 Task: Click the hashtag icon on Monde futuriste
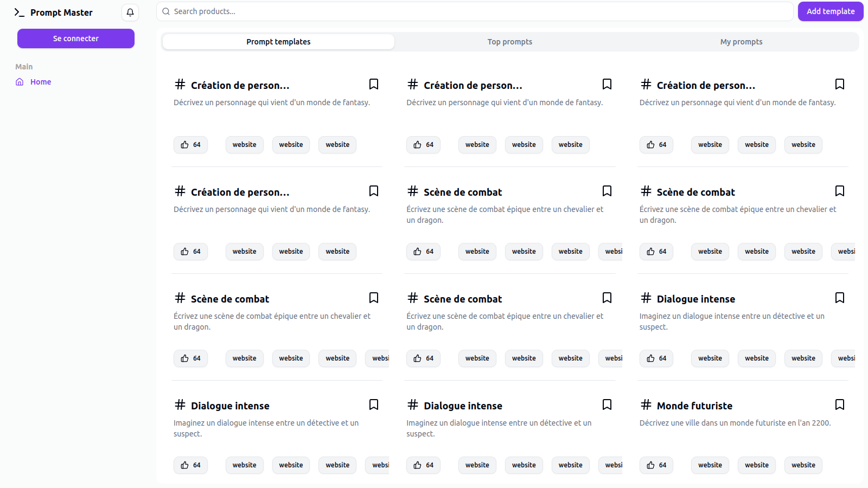coord(646,404)
